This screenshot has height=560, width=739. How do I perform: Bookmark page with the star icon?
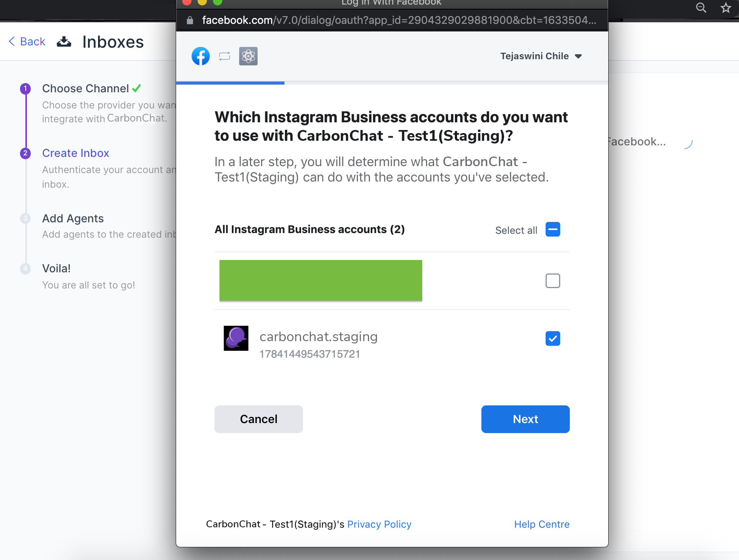726,8
